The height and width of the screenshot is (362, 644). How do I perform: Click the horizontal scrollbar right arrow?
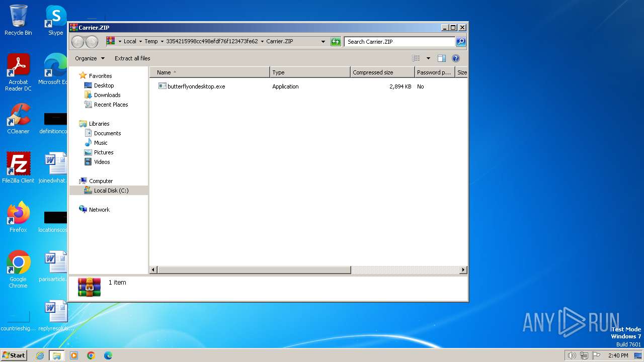[x=463, y=270]
